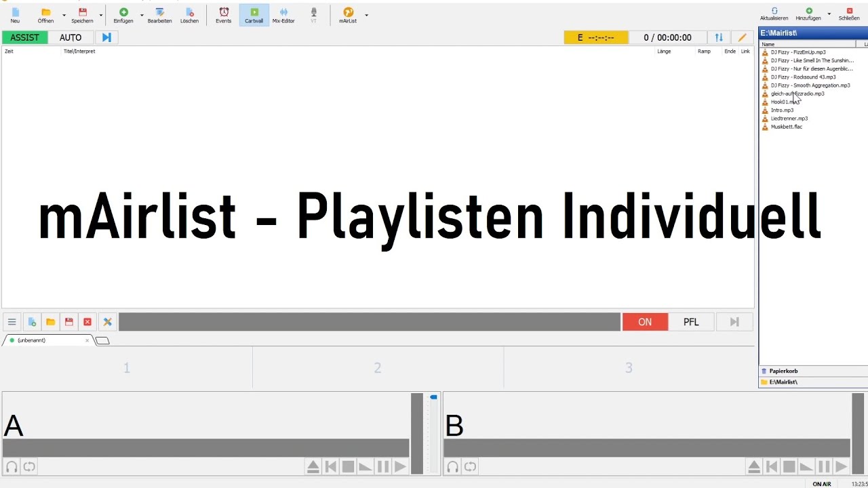Close the browser with Schließen
Image resolution: width=868 pixels, height=488 pixels.
(849, 14)
